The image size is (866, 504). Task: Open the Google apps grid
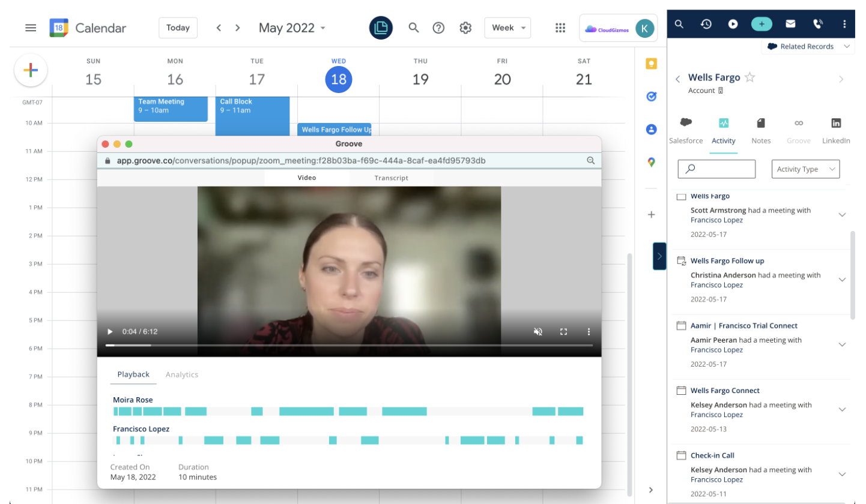[x=560, y=28]
